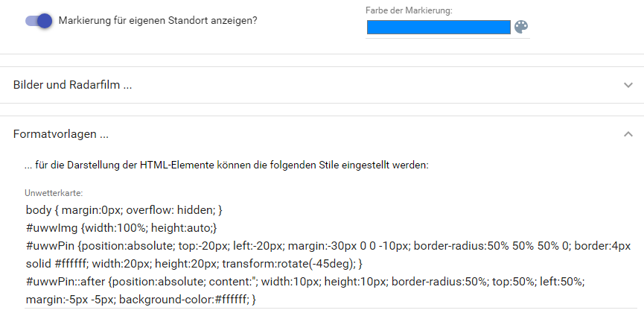The image size is (644, 316).
Task: Collapse Formatvorlagen using the up chevron
Action: 628,134
